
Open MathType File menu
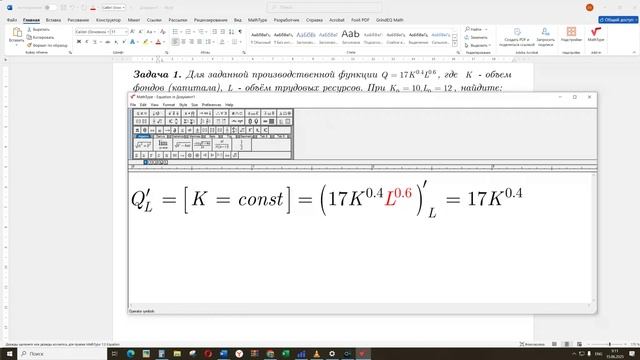(x=133, y=105)
